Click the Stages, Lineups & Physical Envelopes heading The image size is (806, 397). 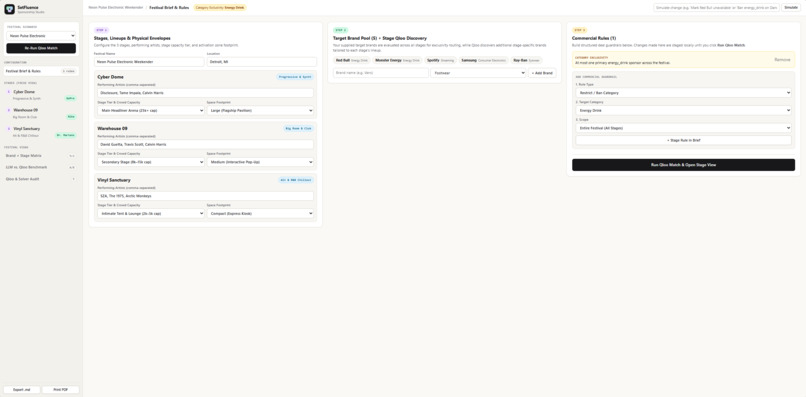coord(132,38)
